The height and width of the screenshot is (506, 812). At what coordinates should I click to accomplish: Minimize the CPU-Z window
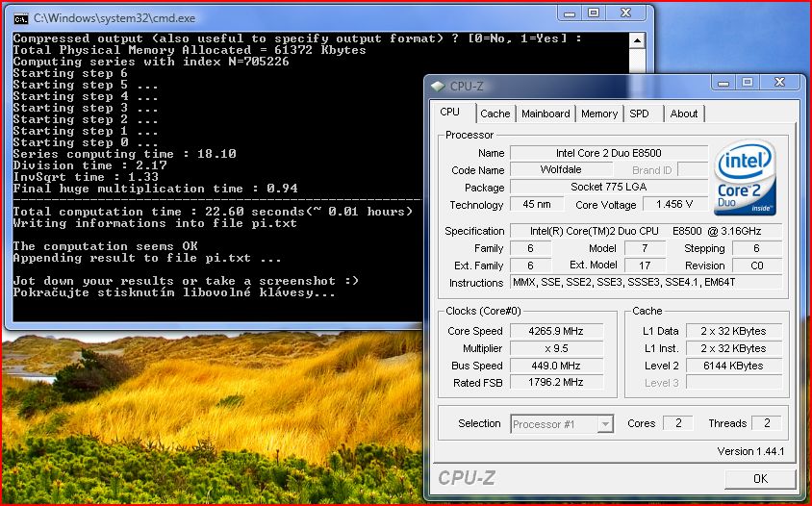[723, 83]
